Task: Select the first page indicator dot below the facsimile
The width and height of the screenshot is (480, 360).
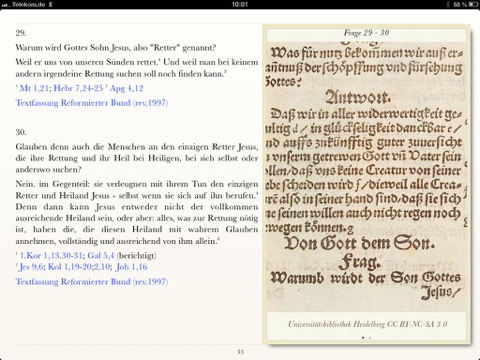Action: point(363,338)
